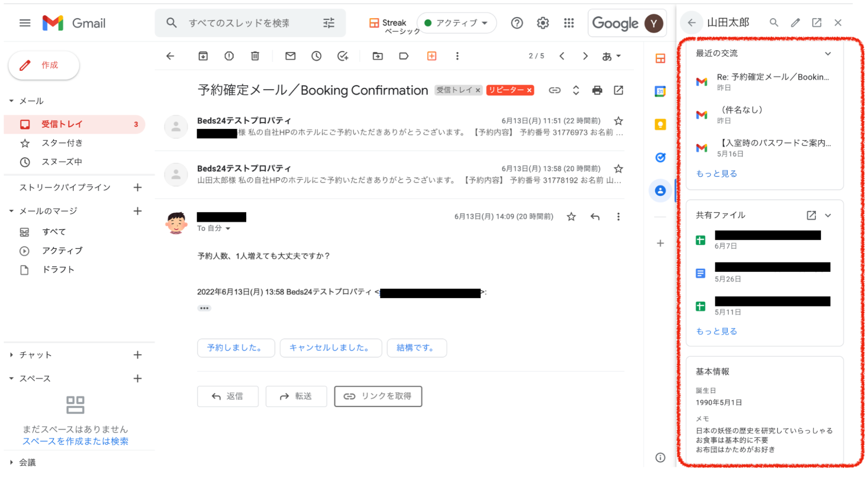Viewport: 868px width, 477px height.
Task: Click the snooze clock icon in toolbar
Action: [x=316, y=56]
